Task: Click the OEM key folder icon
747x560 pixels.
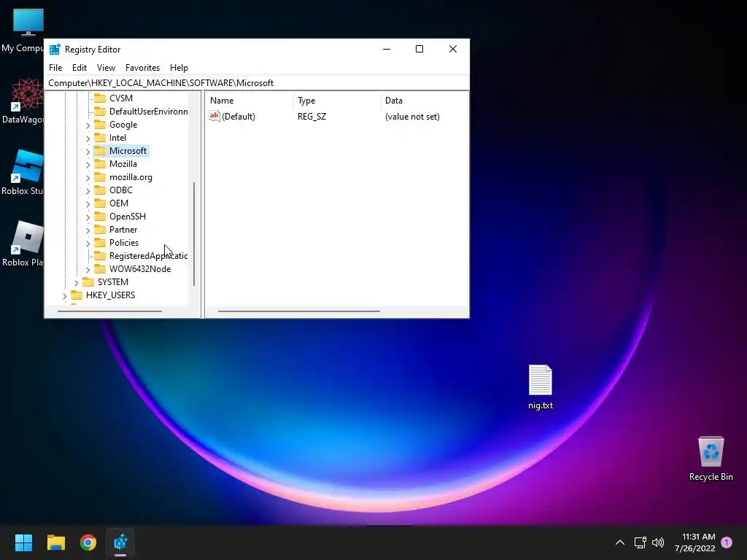Action: pyautogui.click(x=99, y=203)
